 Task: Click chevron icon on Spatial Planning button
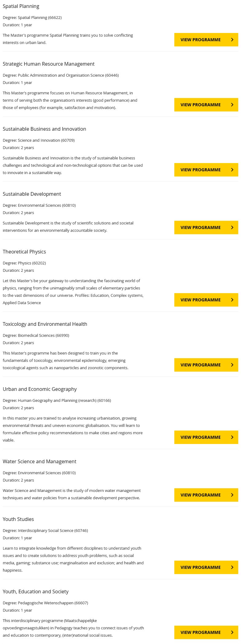point(232,40)
